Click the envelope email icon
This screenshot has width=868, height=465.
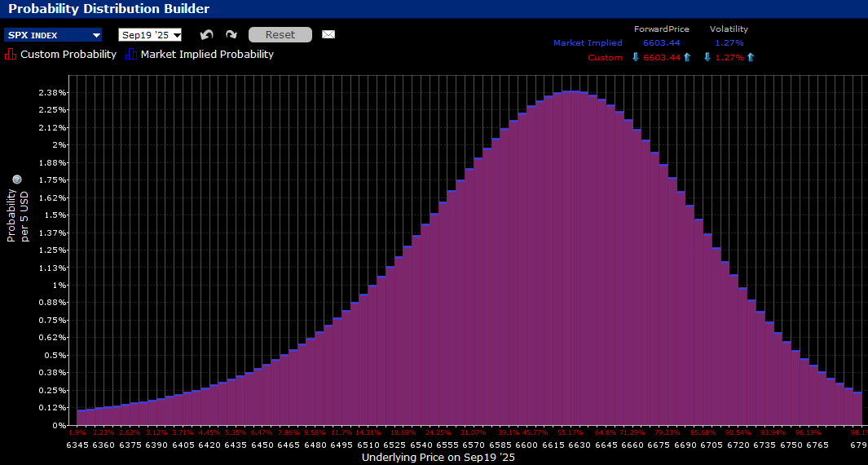click(x=328, y=34)
